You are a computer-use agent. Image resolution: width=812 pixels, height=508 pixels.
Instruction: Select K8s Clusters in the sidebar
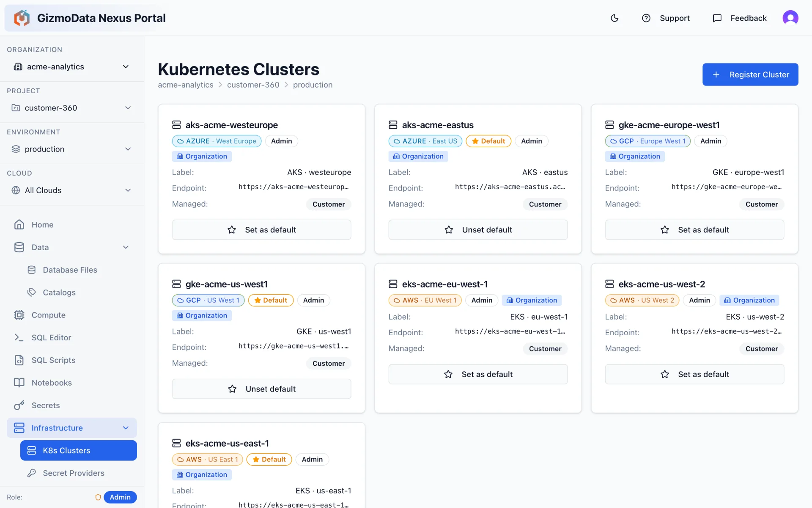pos(79,450)
